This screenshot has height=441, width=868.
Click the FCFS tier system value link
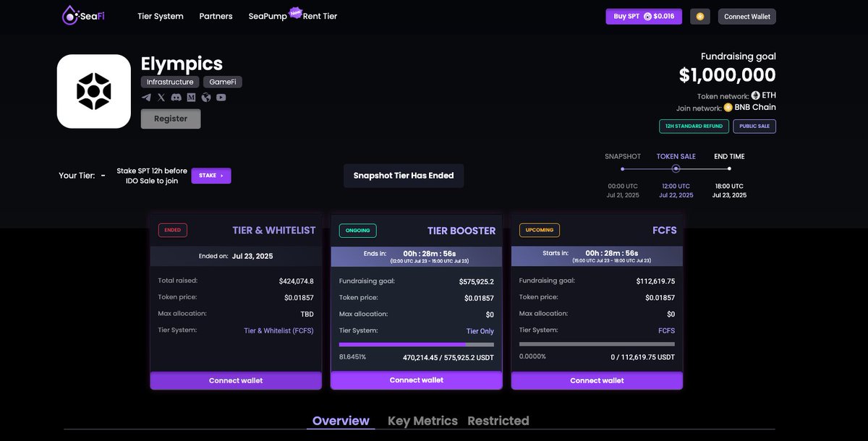click(x=666, y=331)
